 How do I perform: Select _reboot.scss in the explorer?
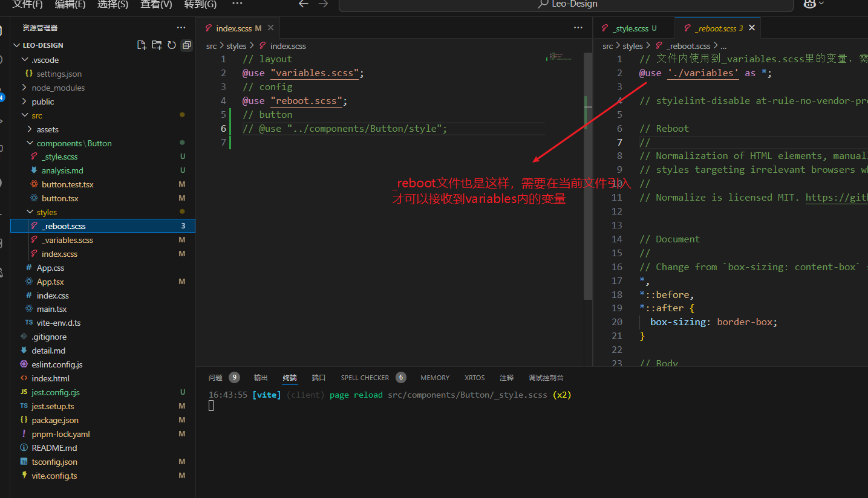[103, 226]
